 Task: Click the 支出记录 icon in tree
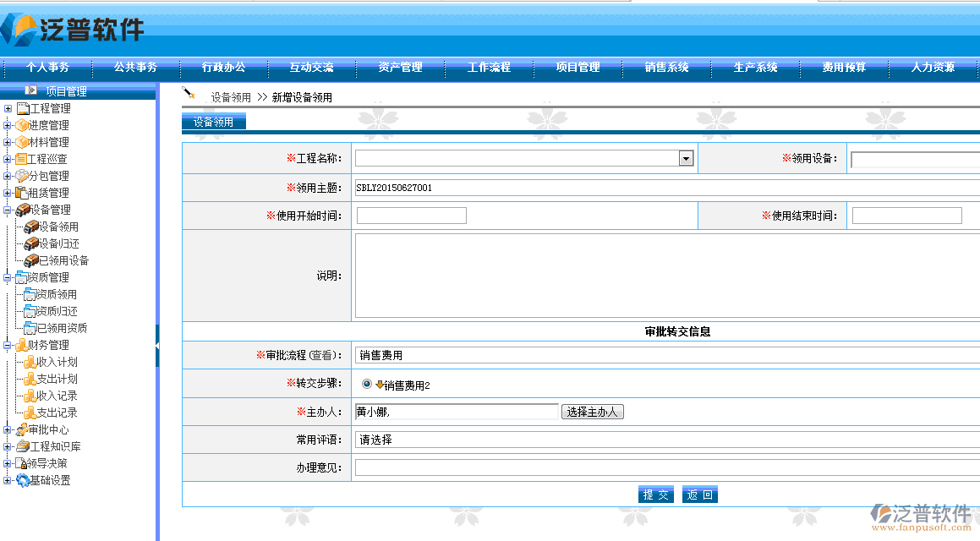pos(30,413)
